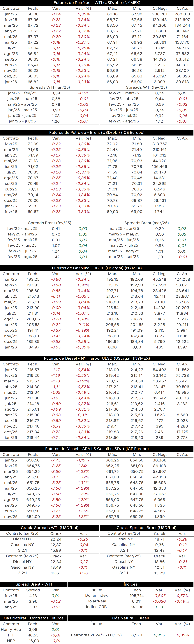The image size is (194, 644).
Task: Select the Spread Brent - WTI header
Action: tap(34, 584)
